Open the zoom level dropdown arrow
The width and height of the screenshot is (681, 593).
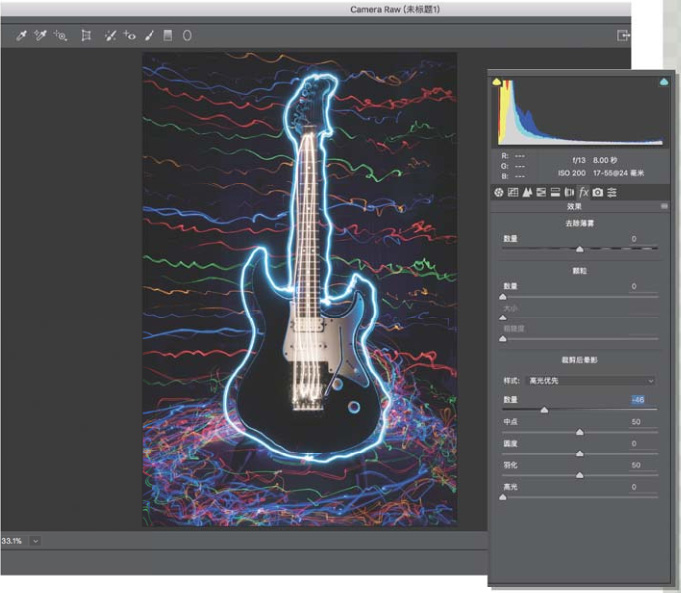(x=36, y=540)
